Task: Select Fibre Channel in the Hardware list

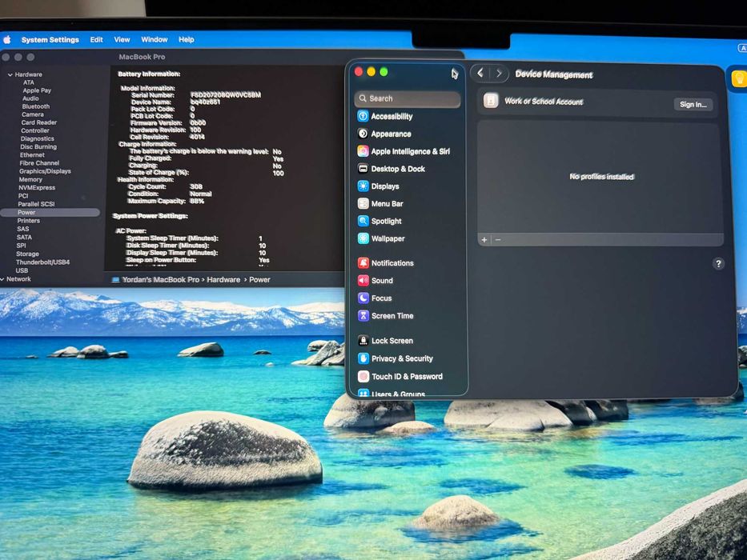Action: [39, 163]
